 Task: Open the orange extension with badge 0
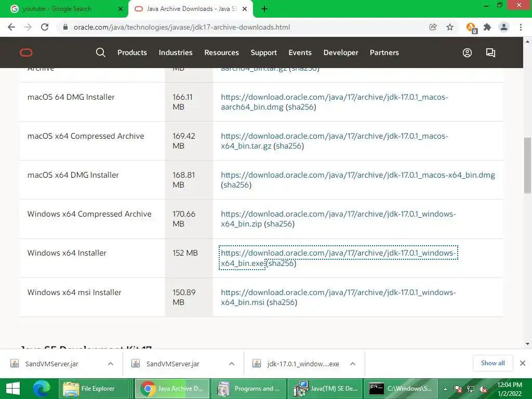click(471, 28)
